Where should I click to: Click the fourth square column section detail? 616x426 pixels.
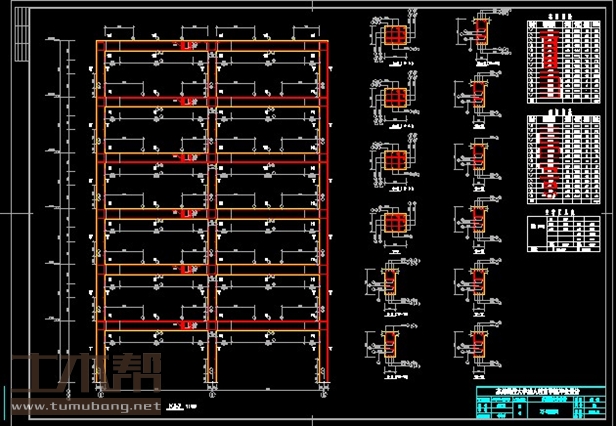click(396, 221)
